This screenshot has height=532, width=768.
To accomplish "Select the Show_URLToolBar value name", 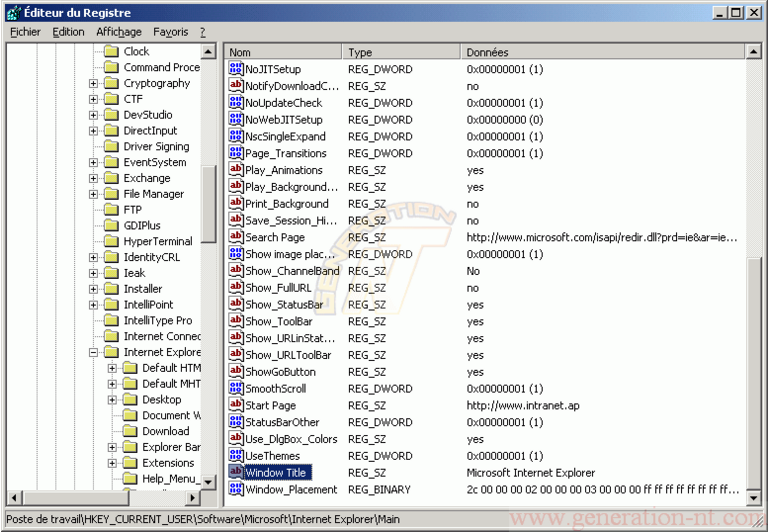I will click(x=288, y=355).
